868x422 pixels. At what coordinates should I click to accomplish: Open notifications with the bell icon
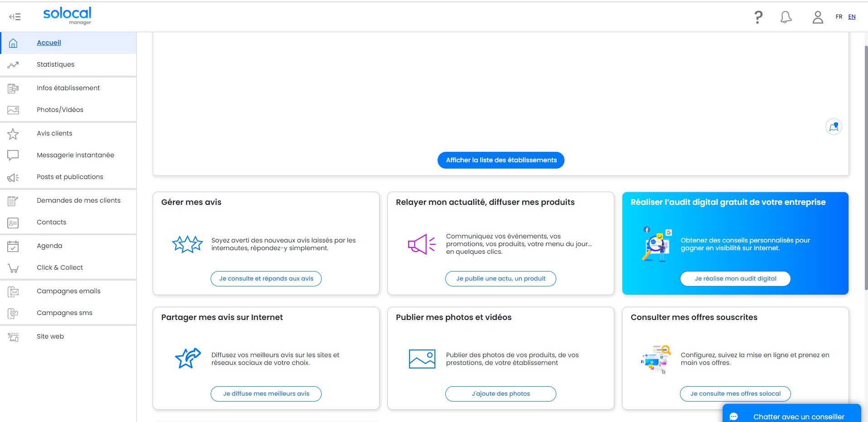[786, 17]
